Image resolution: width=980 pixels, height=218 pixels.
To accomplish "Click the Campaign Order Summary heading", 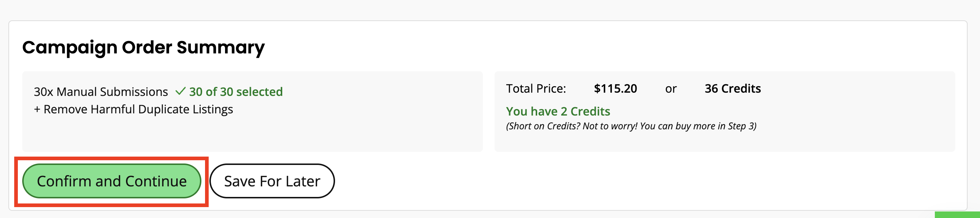I will point(143,48).
